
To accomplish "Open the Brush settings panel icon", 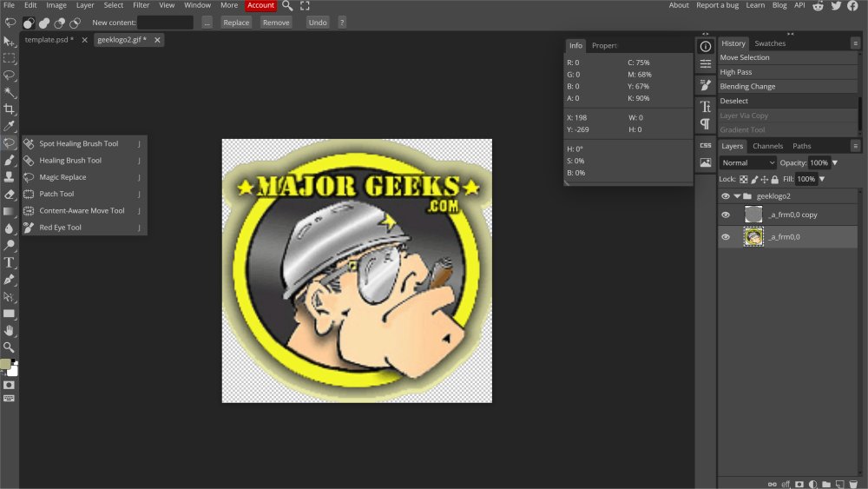I will point(705,85).
